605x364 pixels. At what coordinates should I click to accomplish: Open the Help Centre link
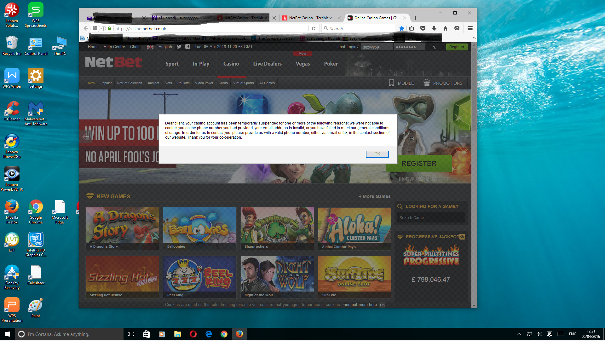tap(114, 47)
